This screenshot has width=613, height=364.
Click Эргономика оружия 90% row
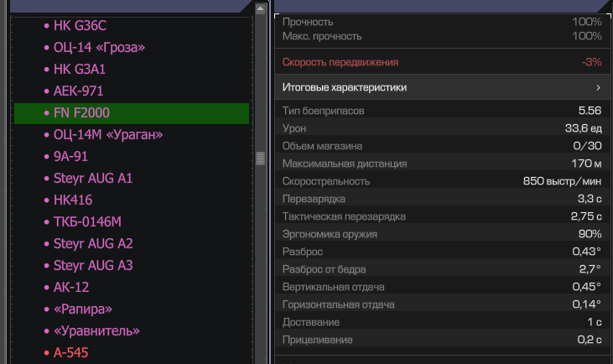tap(443, 234)
